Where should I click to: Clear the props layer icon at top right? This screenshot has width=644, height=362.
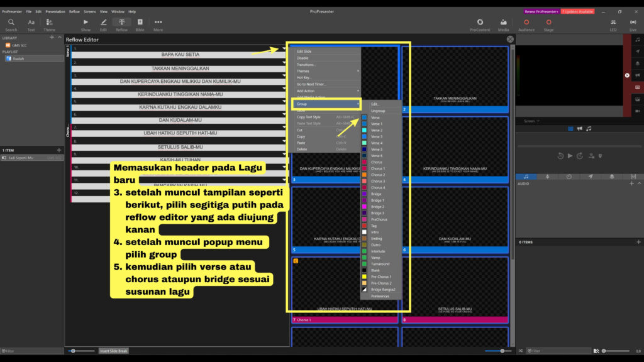point(638,63)
